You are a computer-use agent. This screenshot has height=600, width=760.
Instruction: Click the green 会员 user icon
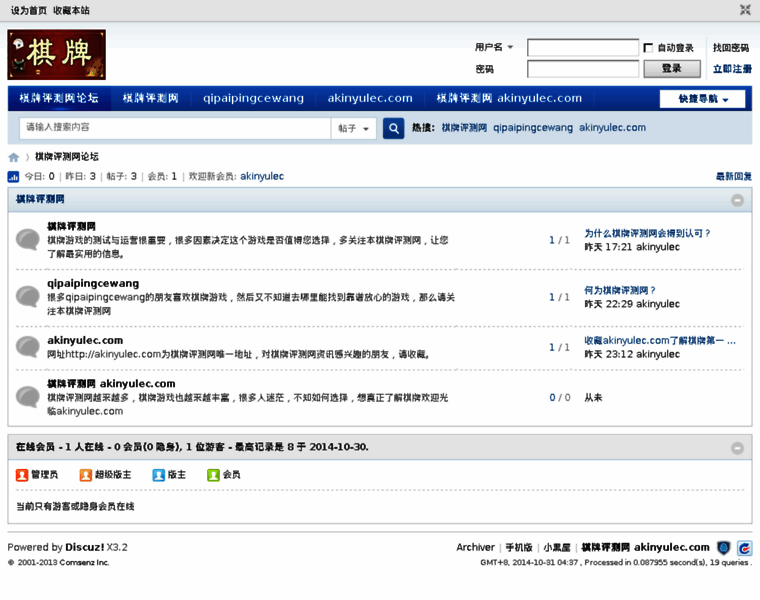click(213, 475)
